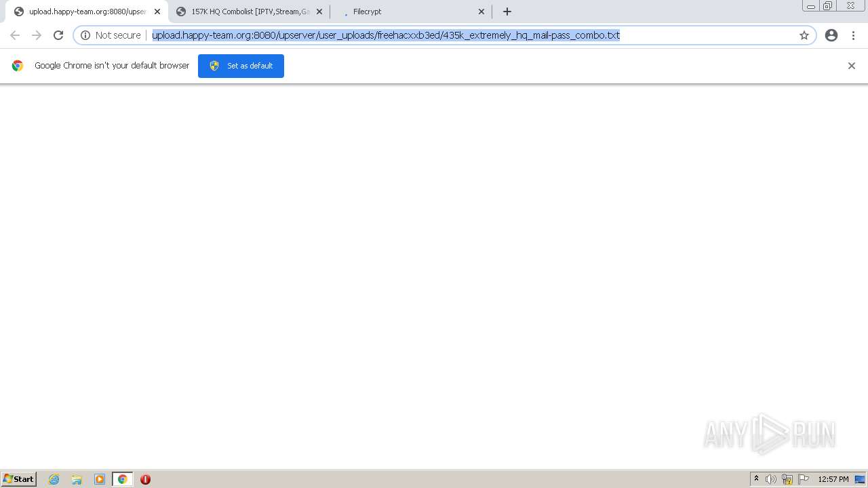Launch Internet Explorer from the taskbar
The height and width of the screenshot is (488, 868).
pos(54,479)
